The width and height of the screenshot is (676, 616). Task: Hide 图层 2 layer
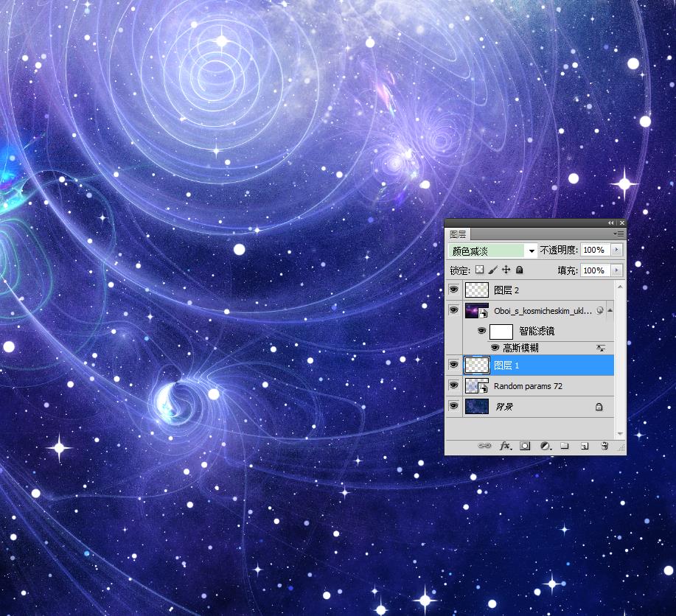point(453,290)
